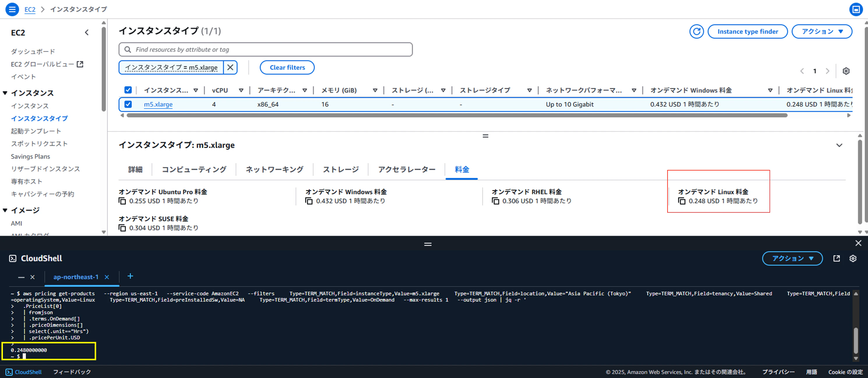
Task: Uncheck the m5.xlarge row checkbox
Action: pos(128,104)
